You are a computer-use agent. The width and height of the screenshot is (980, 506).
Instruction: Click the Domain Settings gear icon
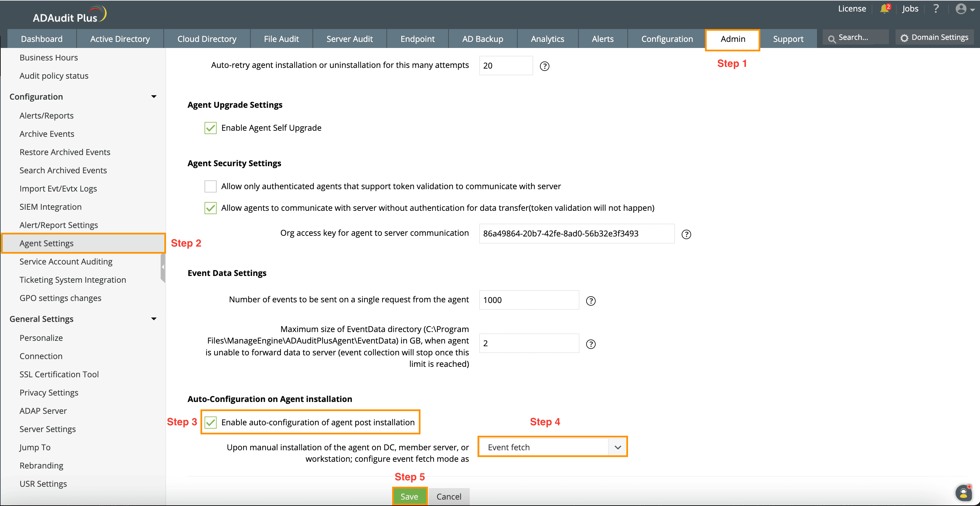[x=904, y=38]
